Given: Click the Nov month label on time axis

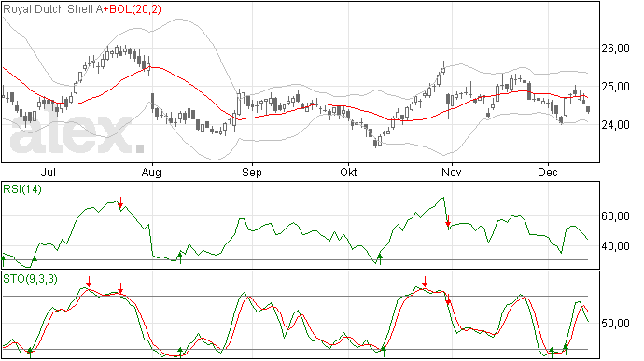Looking at the screenshot, I should (x=452, y=172).
